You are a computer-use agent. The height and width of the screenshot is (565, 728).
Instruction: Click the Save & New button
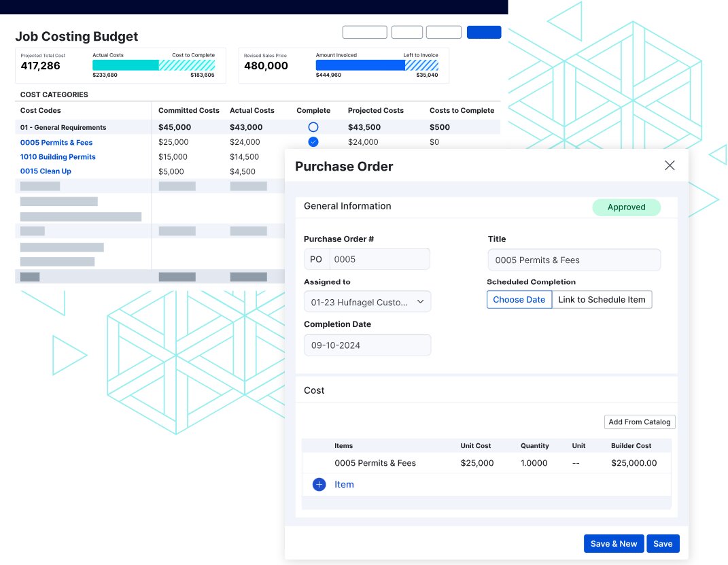[614, 543]
